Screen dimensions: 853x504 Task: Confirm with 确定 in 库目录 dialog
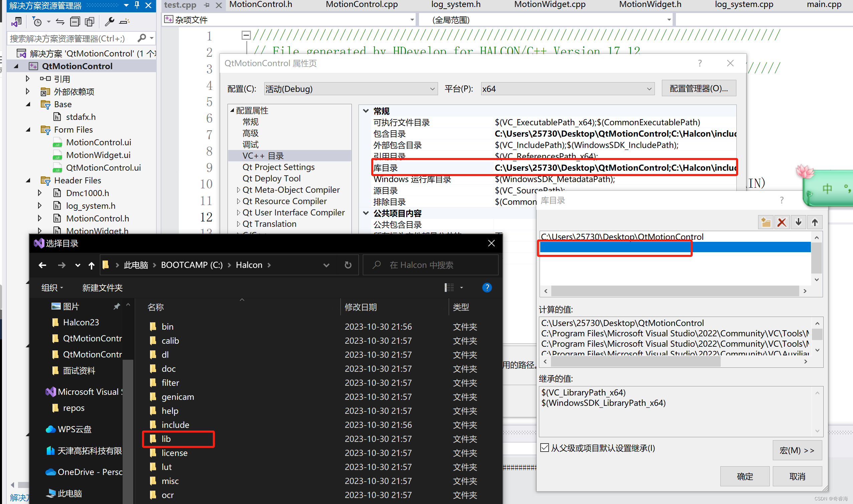(745, 476)
